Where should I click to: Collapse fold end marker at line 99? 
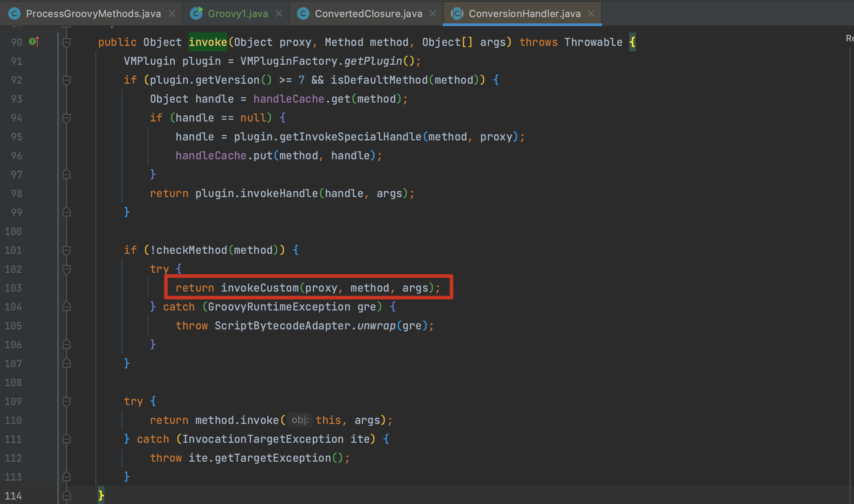67,212
